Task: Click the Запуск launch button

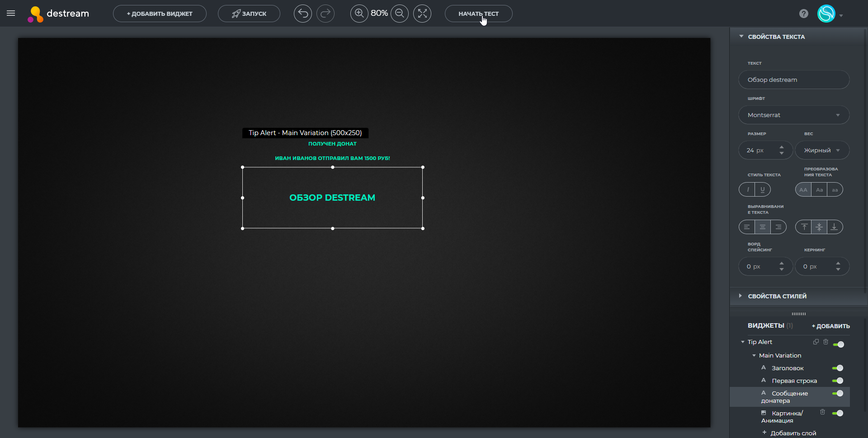Action: pos(249,14)
